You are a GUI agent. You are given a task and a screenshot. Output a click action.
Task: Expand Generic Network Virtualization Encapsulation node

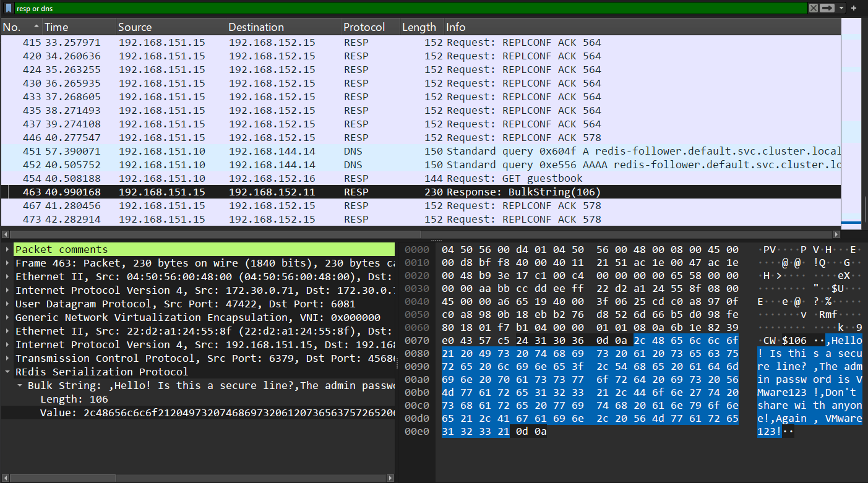tap(7, 318)
